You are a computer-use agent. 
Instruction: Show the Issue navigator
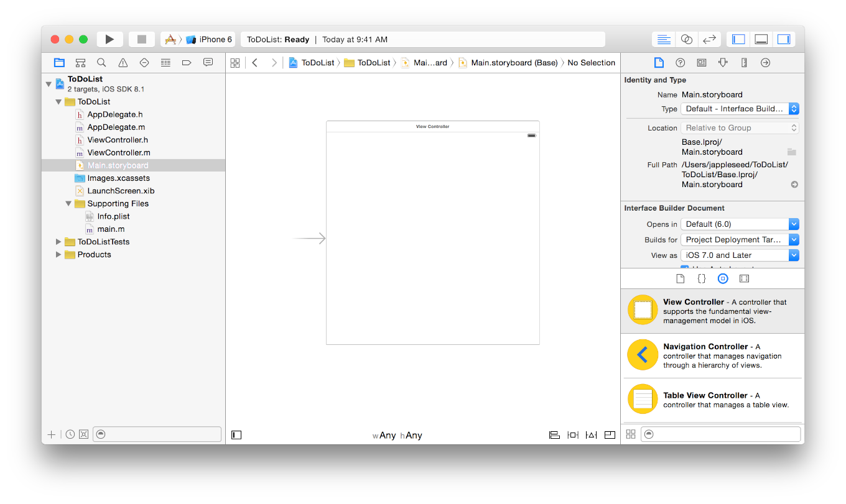click(x=123, y=63)
